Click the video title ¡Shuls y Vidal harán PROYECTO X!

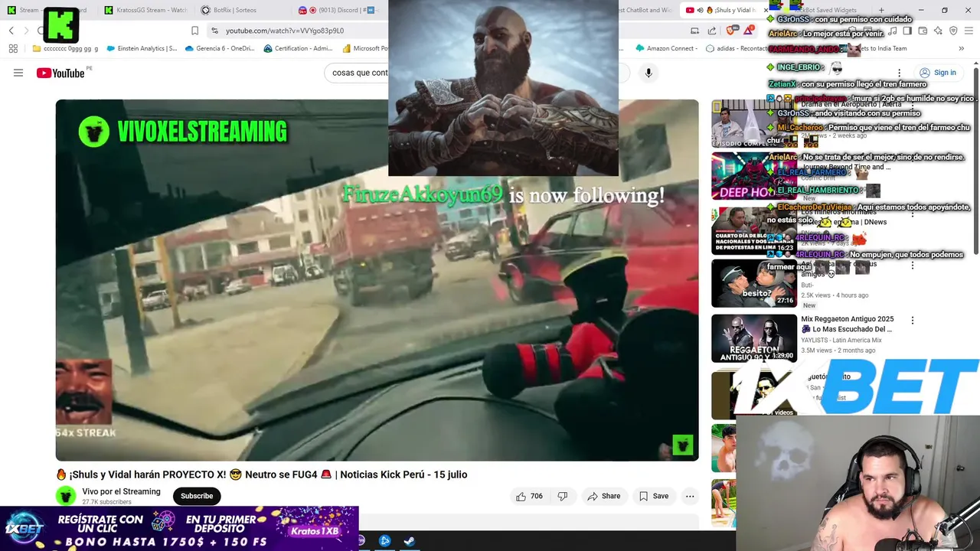pos(261,474)
